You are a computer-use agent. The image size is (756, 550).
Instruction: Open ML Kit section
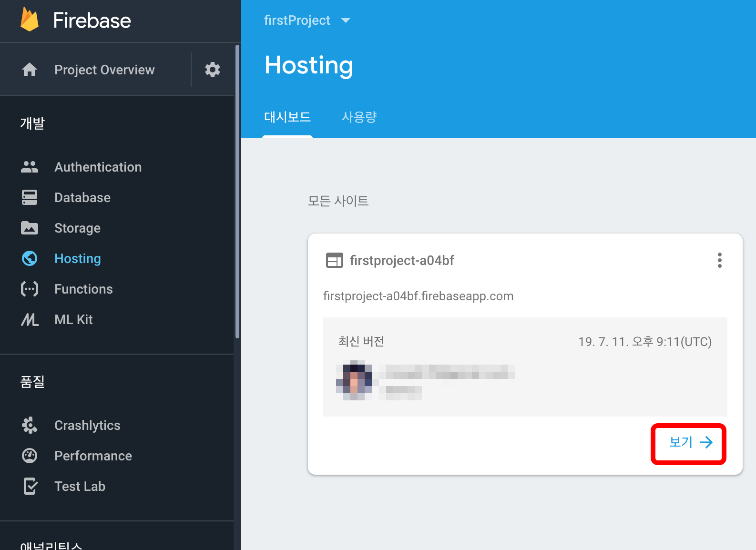[73, 319]
